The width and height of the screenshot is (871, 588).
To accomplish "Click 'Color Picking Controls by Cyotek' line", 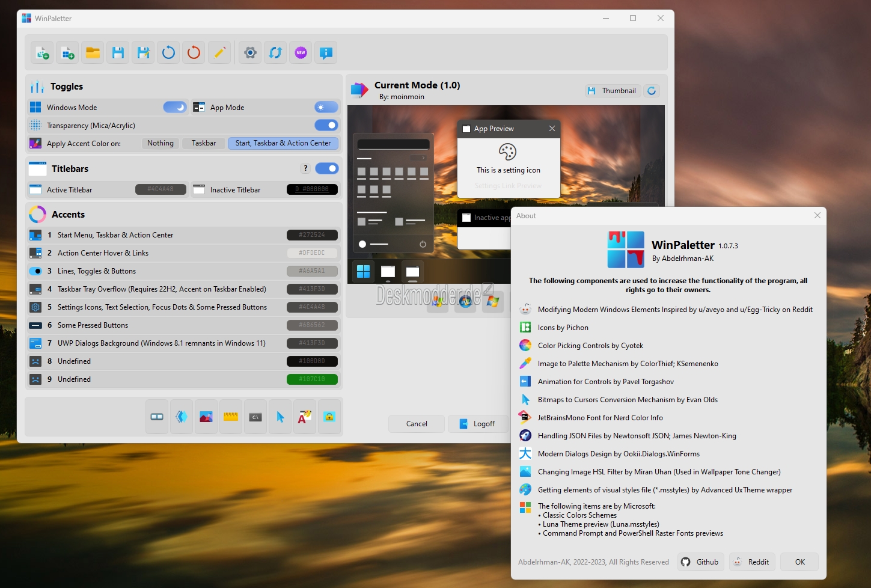I will tap(590, 346).
